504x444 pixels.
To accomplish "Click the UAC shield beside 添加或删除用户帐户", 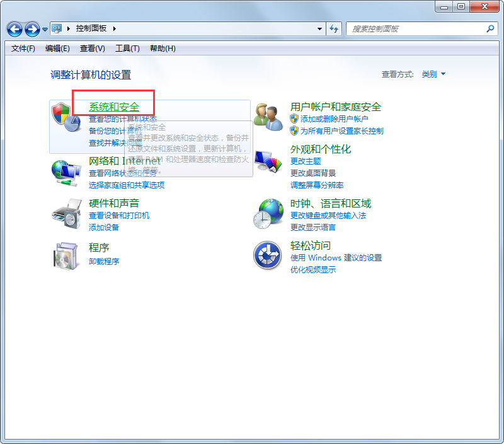I will (x=294, y=119).
